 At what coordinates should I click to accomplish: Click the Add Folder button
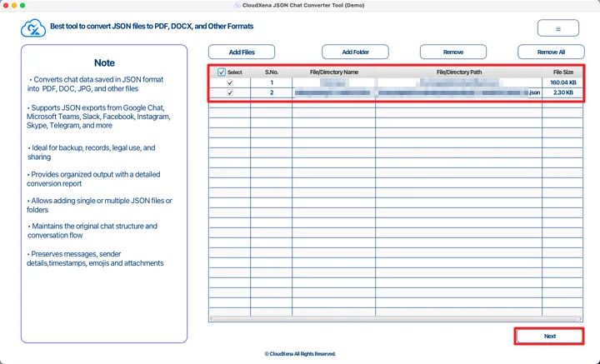(355, 52)
